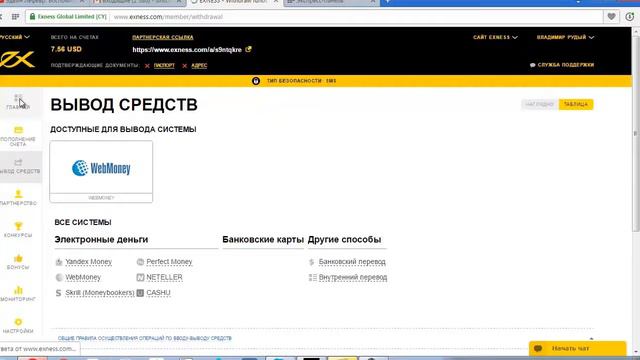Switch to Наглядно view
The image size is (640, 360).
click(540, 104)
